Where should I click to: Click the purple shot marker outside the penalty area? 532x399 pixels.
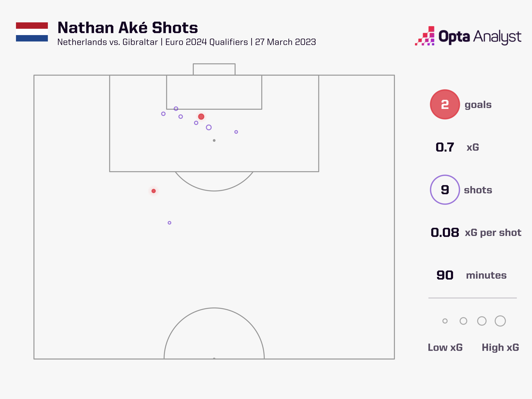click(170, 223)
